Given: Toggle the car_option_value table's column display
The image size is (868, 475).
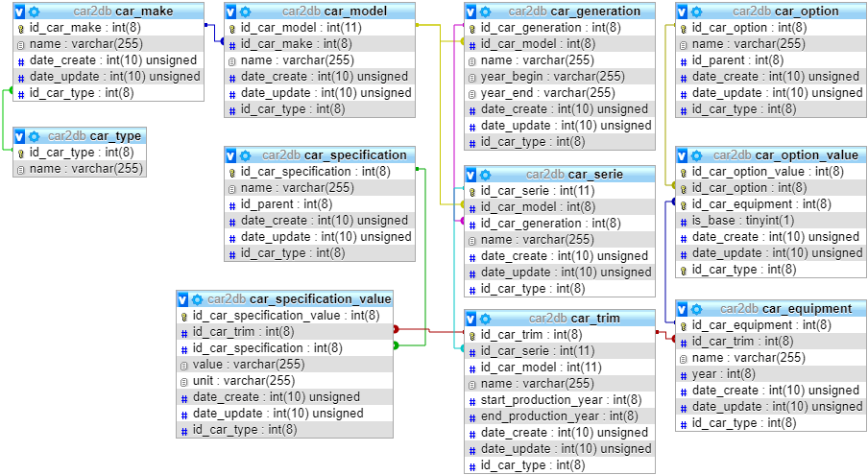Looking at the screenshot, I should tap(683, 155).
